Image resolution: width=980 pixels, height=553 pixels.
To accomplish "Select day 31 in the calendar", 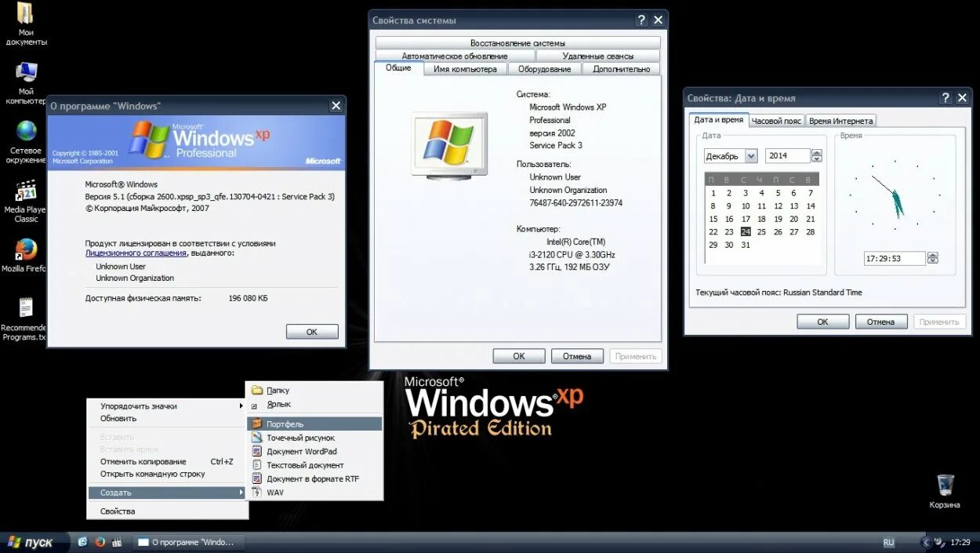I will [x=746, y=245].
